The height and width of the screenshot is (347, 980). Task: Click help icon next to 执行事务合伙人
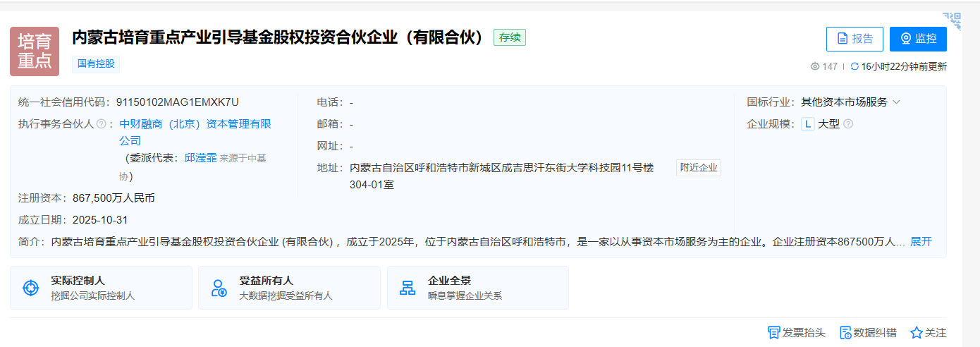101,124
